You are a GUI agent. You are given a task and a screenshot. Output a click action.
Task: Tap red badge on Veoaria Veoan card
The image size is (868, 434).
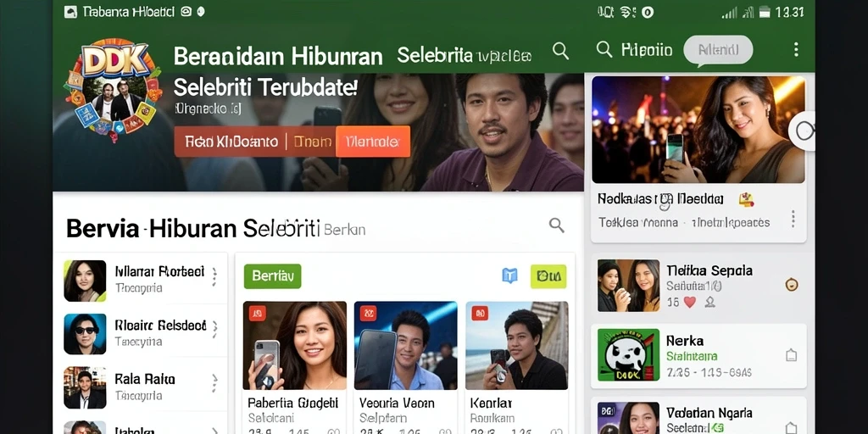point(368,314)
